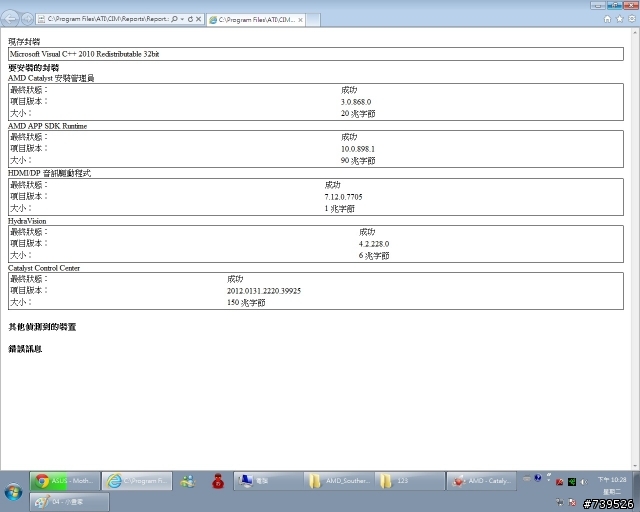The height and width of the screenshot is (512, 640).
Task: Open the browser Home page icon
Action: [x=607, y=19]
